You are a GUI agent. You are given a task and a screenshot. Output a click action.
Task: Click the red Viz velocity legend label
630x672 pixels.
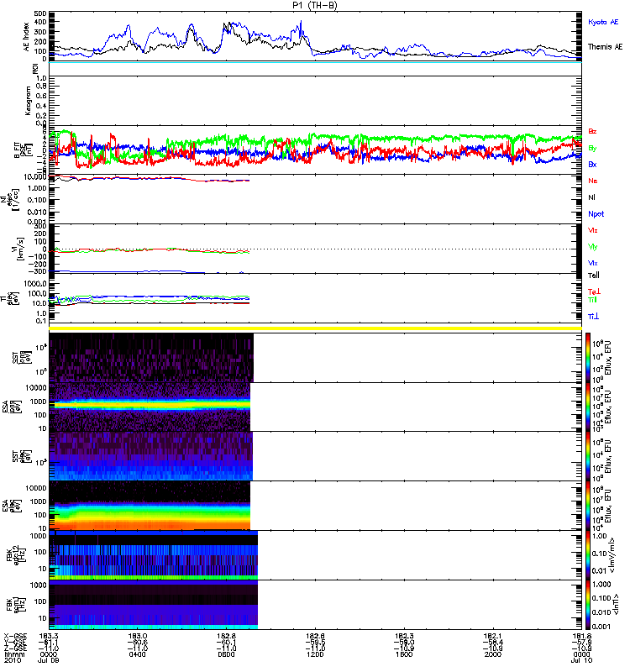(593, 230)
